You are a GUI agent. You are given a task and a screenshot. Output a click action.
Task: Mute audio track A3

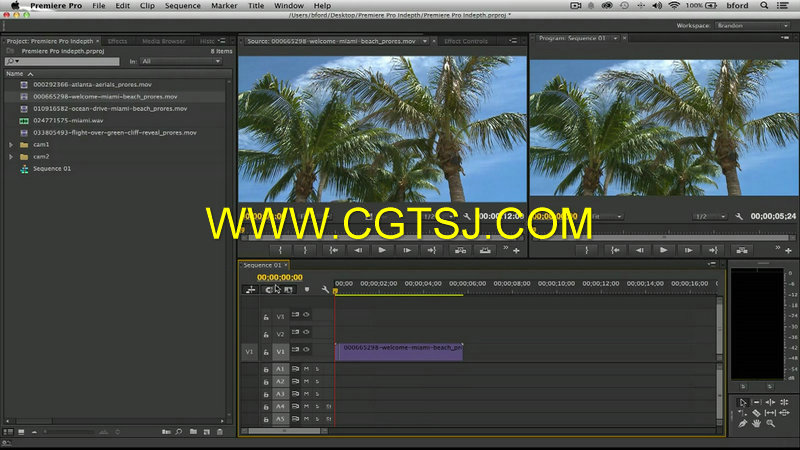(x=307, y=394)
